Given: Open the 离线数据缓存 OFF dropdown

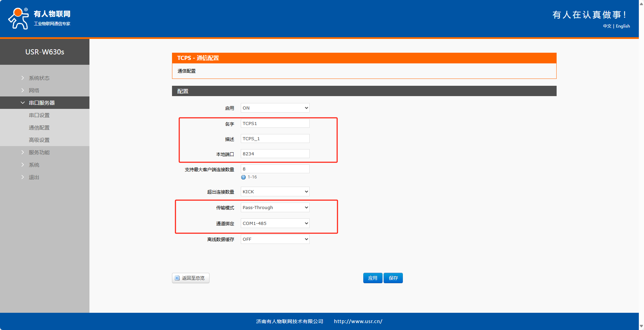Looking at the screenshot, I should tap(275, 239).
